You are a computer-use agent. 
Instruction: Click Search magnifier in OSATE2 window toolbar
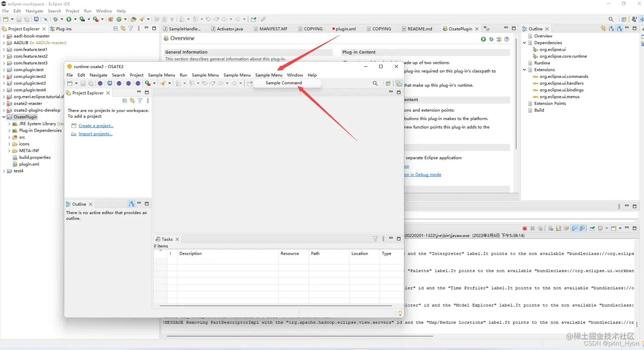pyautogui.click(x=375, y=83)
